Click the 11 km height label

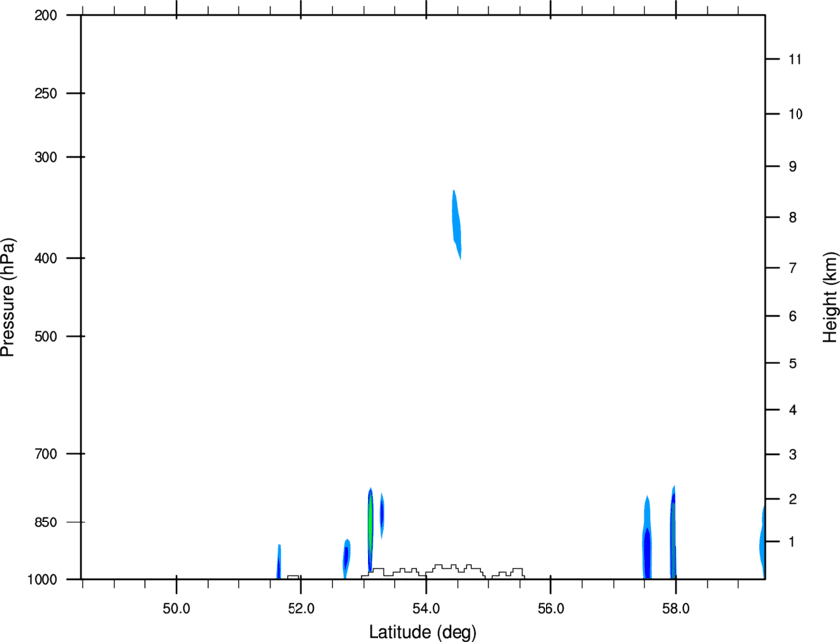coord(795,59)
